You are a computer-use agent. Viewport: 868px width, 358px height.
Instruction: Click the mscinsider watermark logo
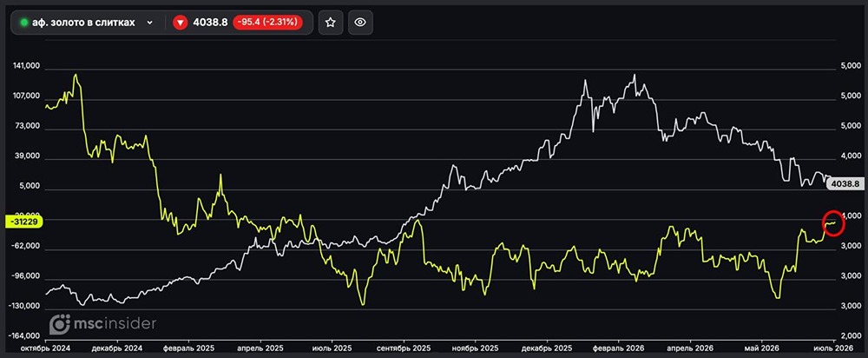[x=102, y=324]
